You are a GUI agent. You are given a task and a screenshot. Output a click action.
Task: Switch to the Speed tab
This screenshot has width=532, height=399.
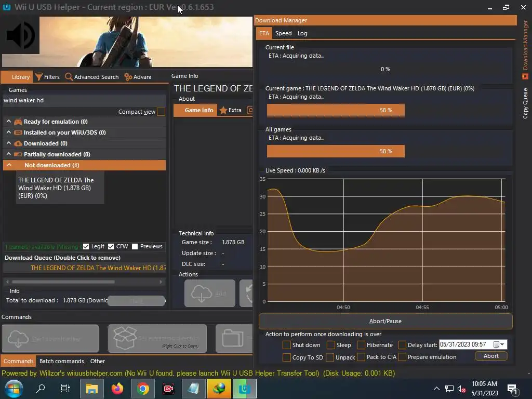tap(283, 33)
